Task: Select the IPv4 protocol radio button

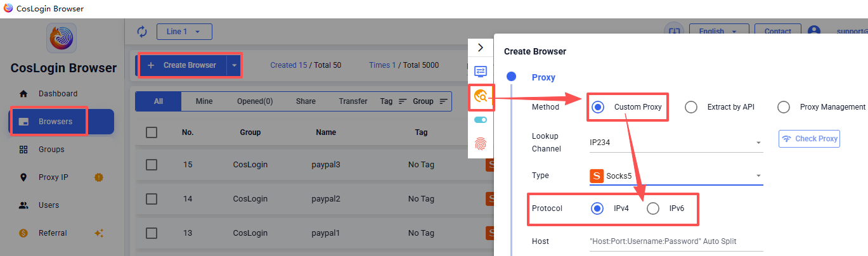Action: pyautogui.click(x=597, y=208)
